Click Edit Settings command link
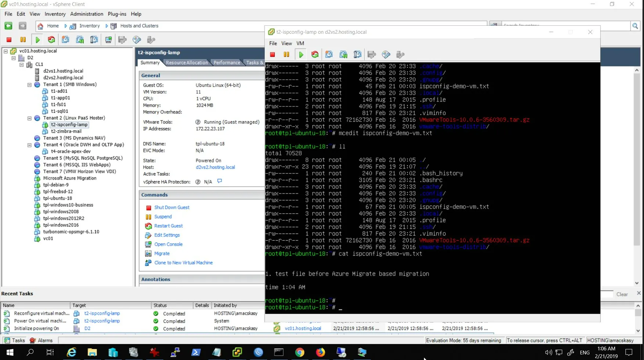Image resolution: width=644 pixels, height=360 pixels. tap(167, 235)
